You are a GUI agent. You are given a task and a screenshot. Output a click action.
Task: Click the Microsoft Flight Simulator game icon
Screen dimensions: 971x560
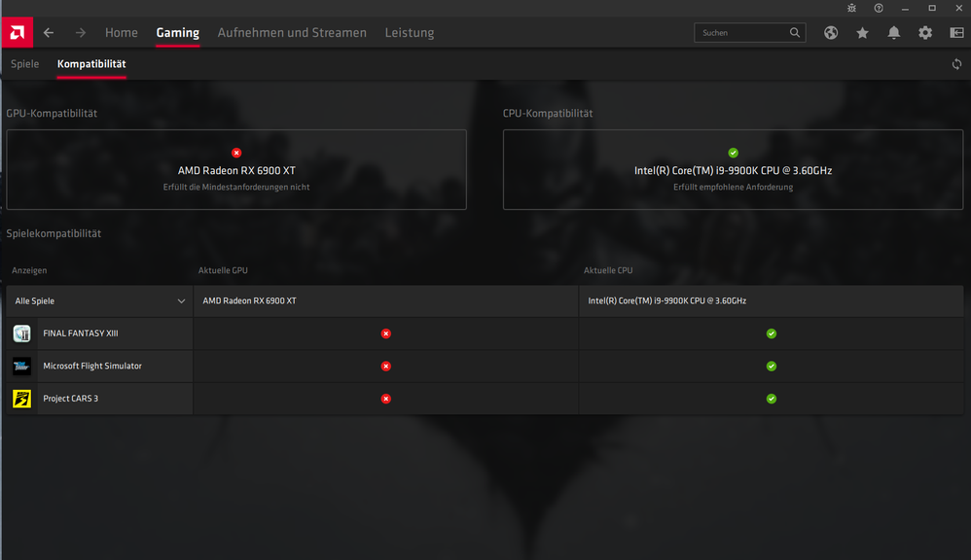click(x=21, y=367)
